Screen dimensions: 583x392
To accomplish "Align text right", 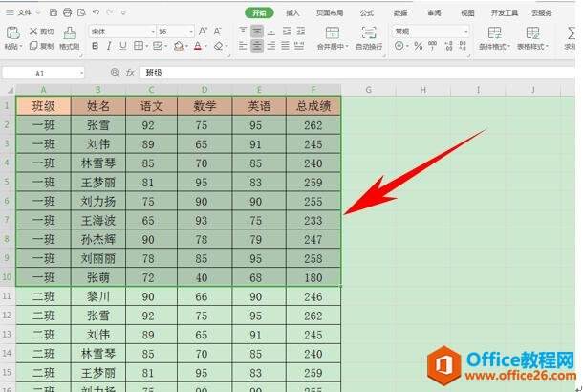I will 271,46.
